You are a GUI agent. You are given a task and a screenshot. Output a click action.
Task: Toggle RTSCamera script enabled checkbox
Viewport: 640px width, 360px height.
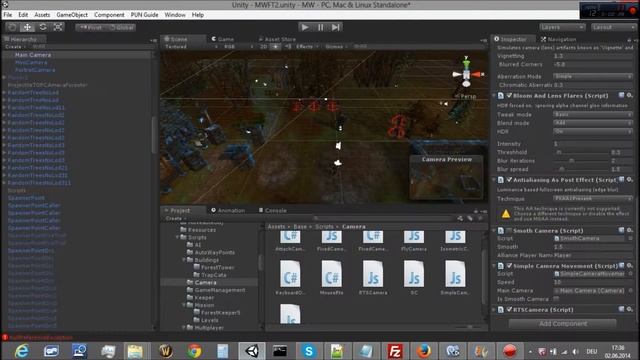click(x=509, y=309)
